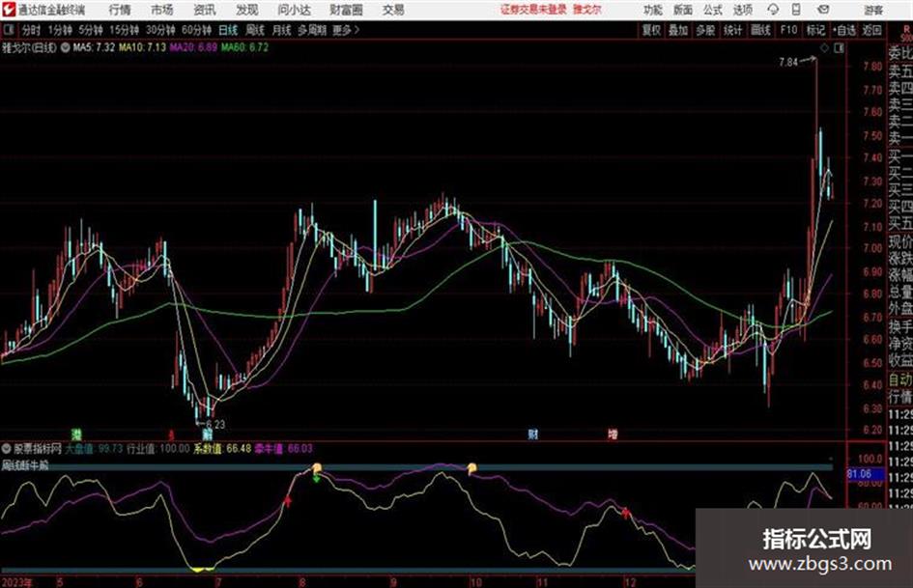The width and height of the screenshot is (913, 588).
Task: Click the 画线 drawing tool button
Action: tap(759, 30)
